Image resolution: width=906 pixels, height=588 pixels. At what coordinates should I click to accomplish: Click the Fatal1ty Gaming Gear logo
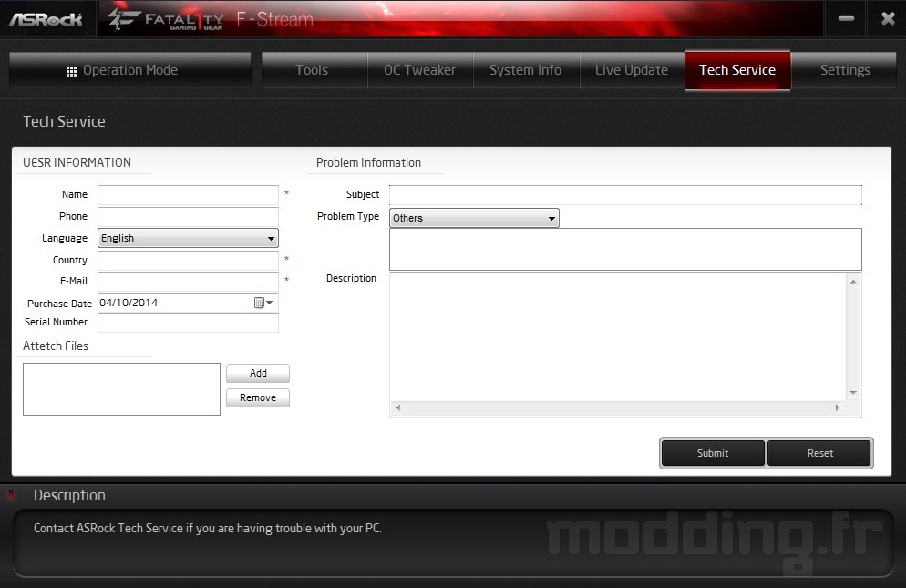click(x=167, y=19)
